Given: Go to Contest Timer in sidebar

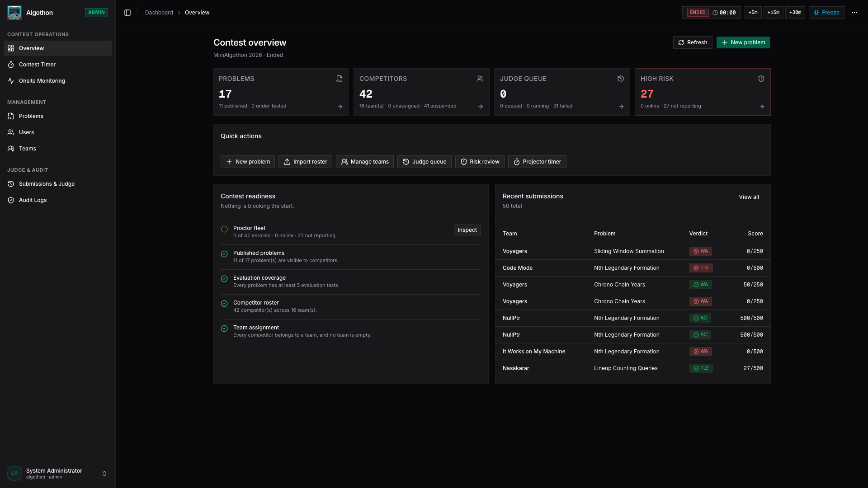Looking at the screenshot, I should click(57, 65).
